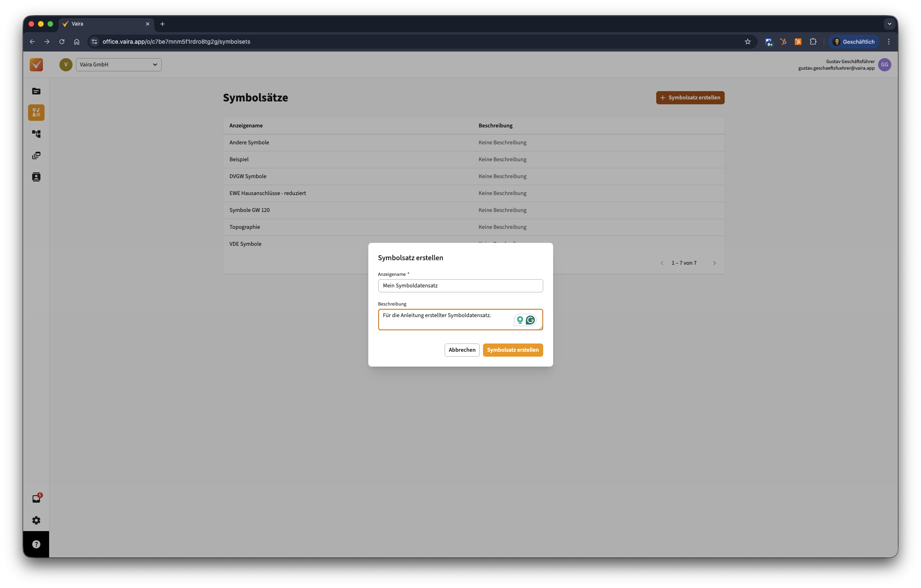Click the highlighted symbol sets sidebar icon
The height and width of the screenshot is (588, 921).
click(x=36, y=113)
